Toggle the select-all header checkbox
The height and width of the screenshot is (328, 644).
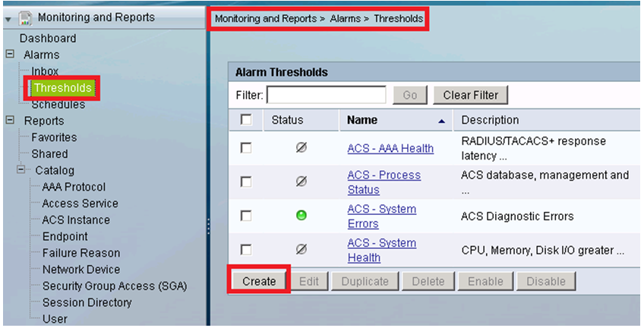(246, 120)
